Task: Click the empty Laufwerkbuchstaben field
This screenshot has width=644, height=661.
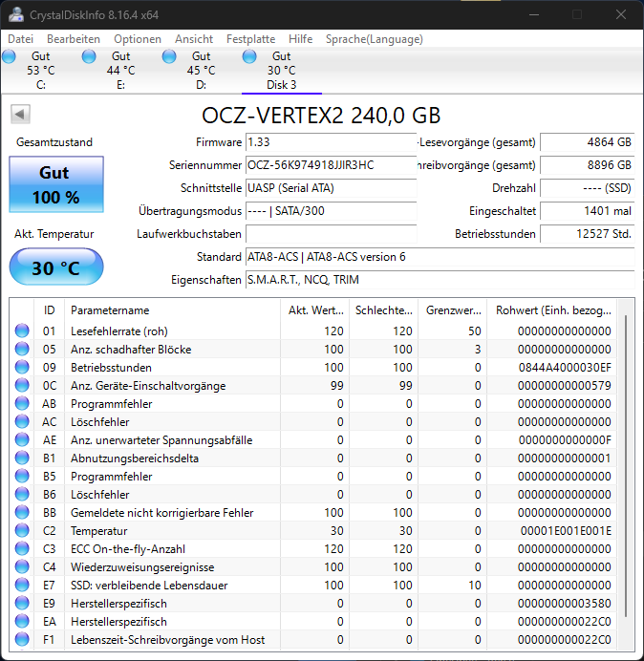Action: point(331,234)
